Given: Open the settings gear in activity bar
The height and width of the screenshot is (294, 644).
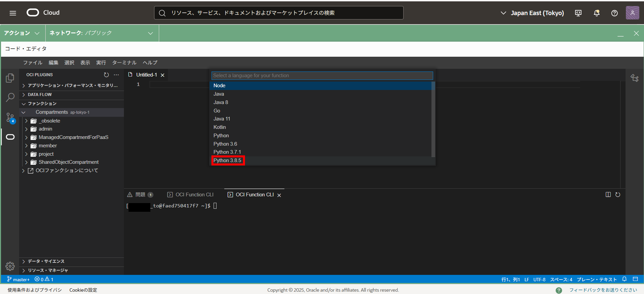Looking at the screenshot, I should click(x=10, y=266).
